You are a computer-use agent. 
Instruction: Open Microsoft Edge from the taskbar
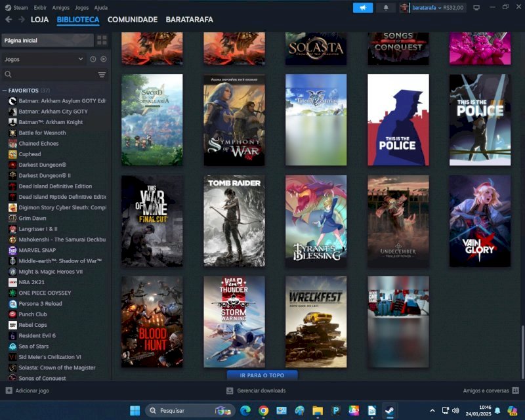point(245,410)
